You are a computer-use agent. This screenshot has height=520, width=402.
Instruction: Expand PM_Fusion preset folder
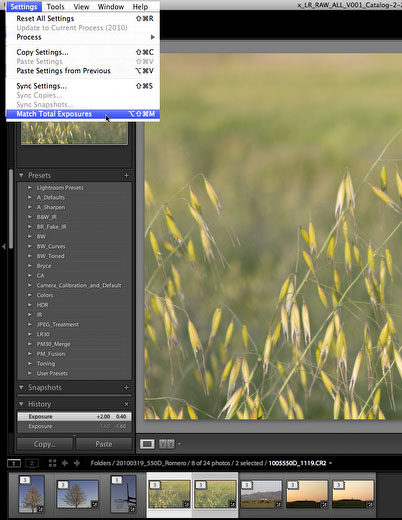click(x=30, y=354)
